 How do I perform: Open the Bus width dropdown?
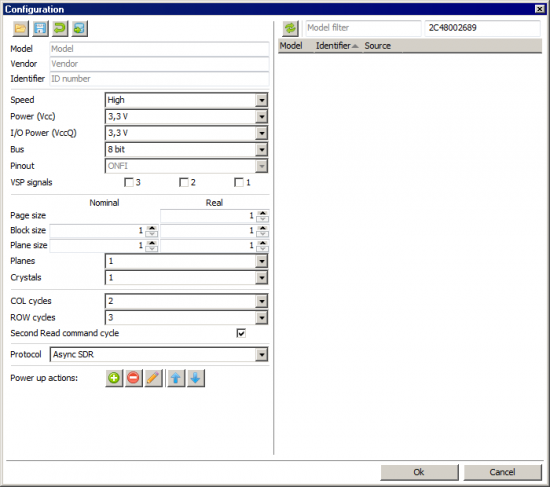pyautogui.click(x=262, y=150)
